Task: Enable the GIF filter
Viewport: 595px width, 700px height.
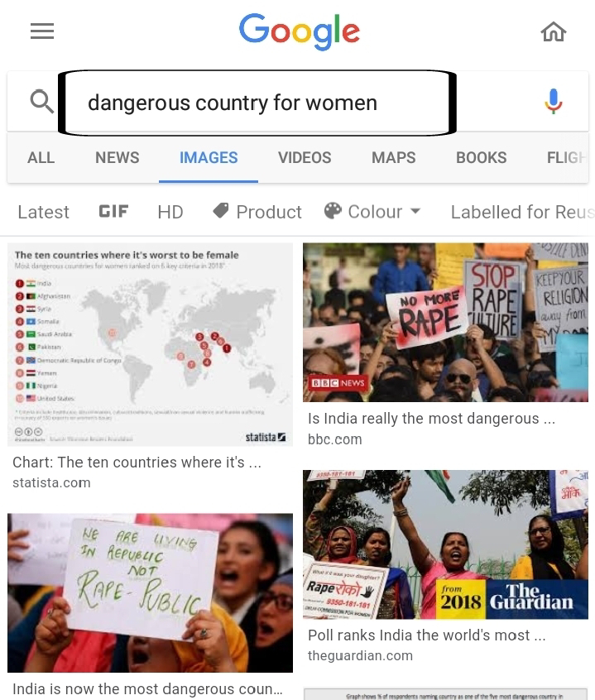Action: [113, 211]
